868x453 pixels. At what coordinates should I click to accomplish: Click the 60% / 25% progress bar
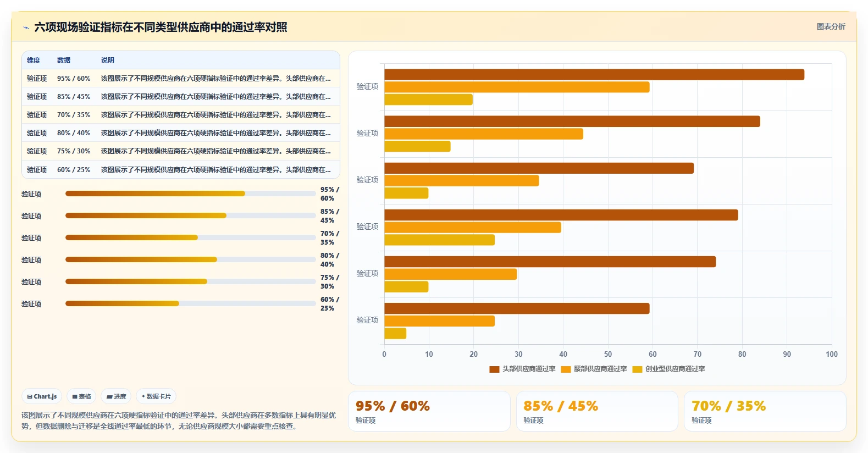190,303
